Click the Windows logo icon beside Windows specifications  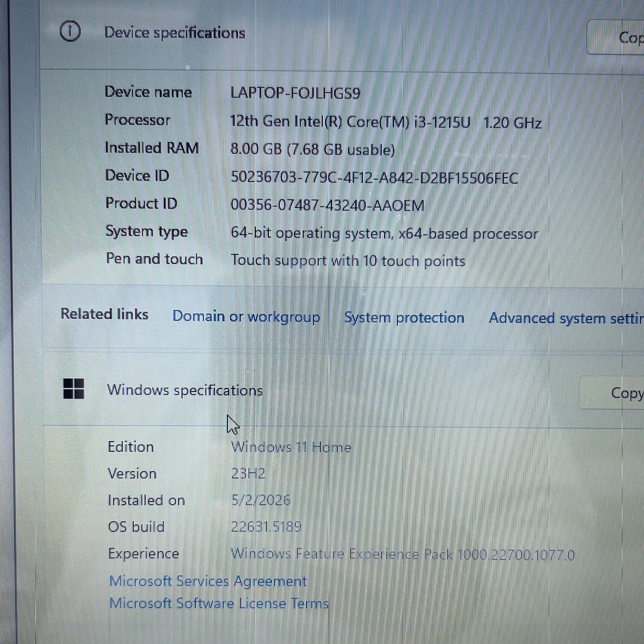click(73, 389)
